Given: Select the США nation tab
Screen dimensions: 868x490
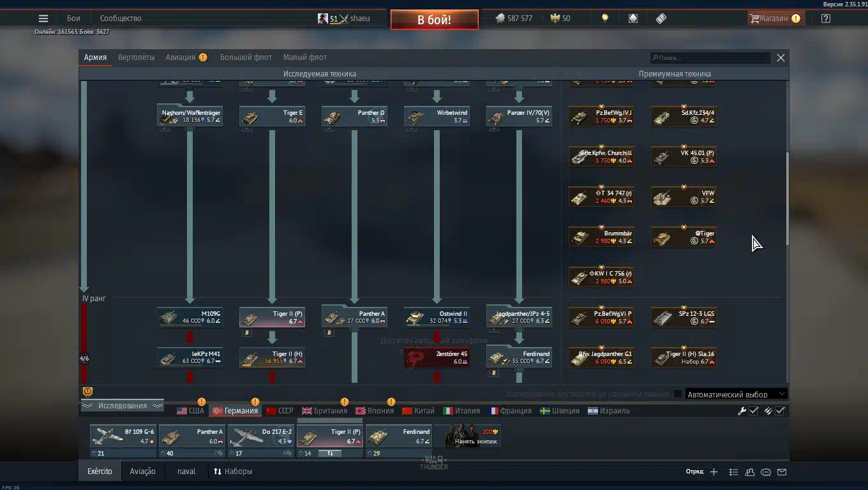Looking at the screenshot, I should tap(191, 411).
